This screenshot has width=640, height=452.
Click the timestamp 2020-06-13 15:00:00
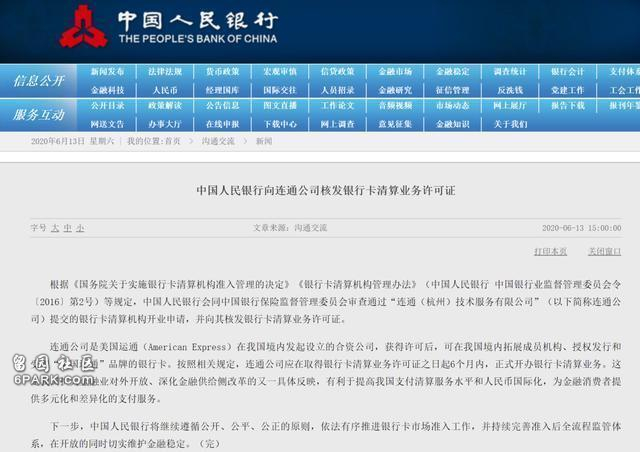(x=582, y=228)
